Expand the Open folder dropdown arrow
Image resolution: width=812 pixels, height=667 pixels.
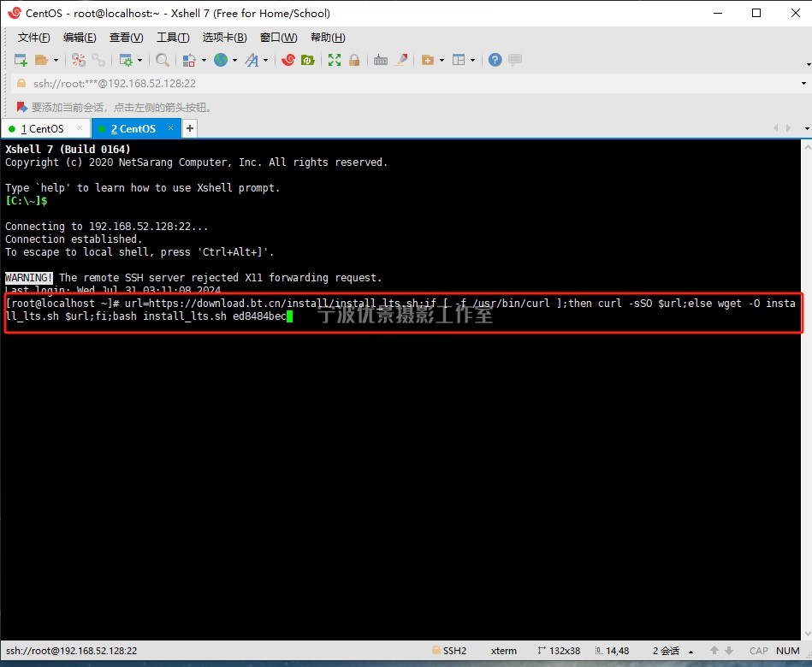[56, 61]
